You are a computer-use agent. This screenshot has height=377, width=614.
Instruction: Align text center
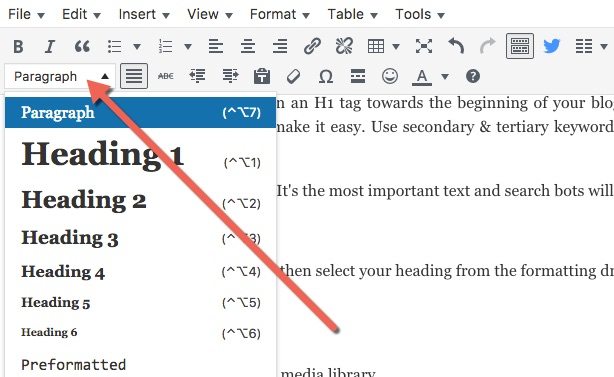click(248, 46)
